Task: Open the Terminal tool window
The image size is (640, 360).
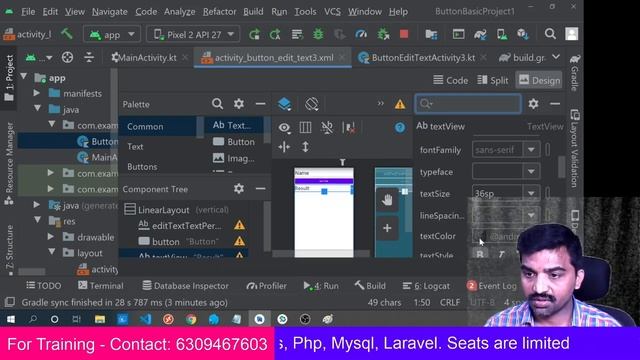Action: [100, 286]
